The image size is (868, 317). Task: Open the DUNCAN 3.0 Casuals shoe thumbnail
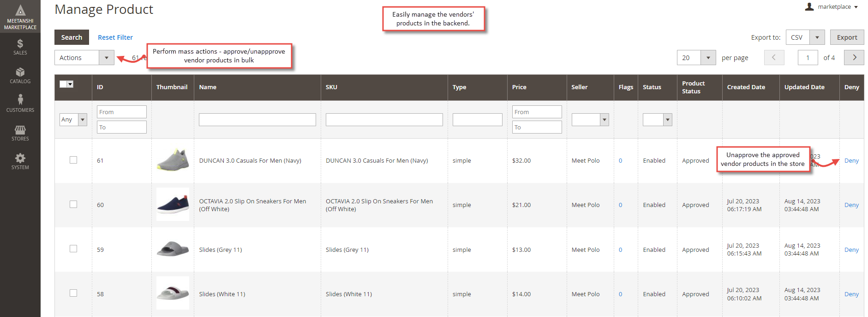point(173,160)
